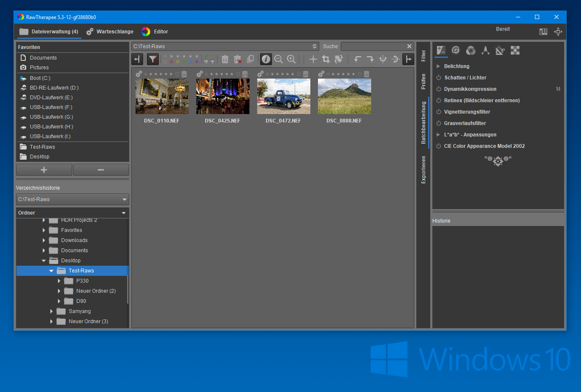Remove favorite with the minus button

pos(101,170)
